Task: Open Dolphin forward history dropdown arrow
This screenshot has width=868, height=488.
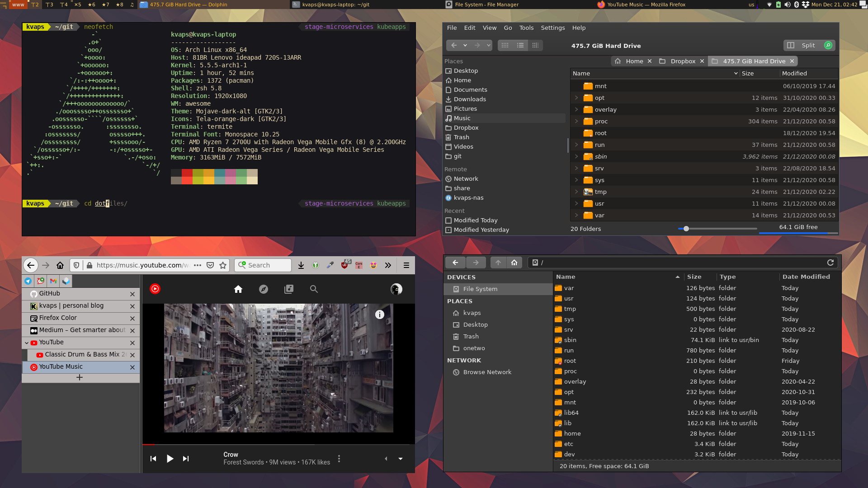Action: pos(489,45)
